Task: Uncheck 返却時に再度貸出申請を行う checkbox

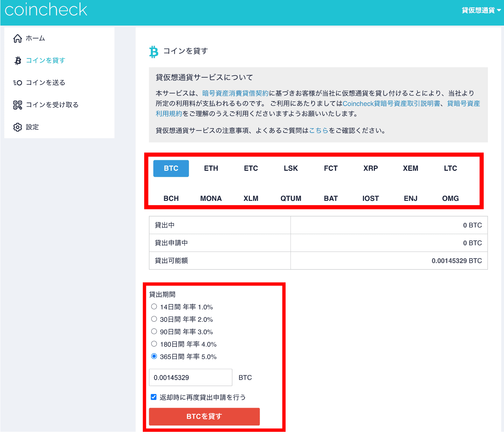Action: (154, 397)
